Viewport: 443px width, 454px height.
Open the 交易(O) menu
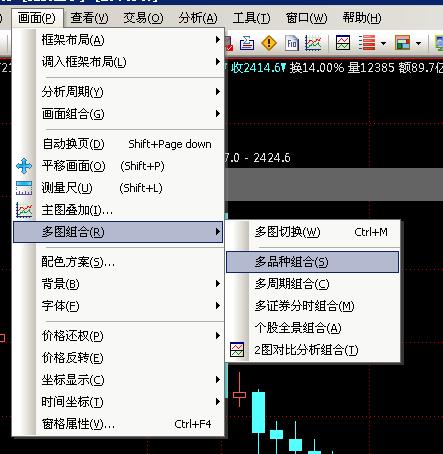tap(143, 18)
